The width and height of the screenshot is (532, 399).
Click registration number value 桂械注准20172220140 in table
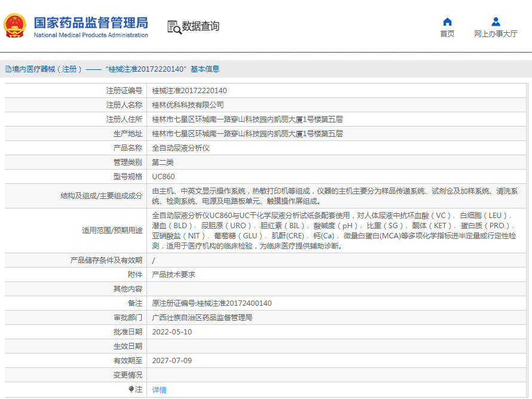click(x=189, y=91)
